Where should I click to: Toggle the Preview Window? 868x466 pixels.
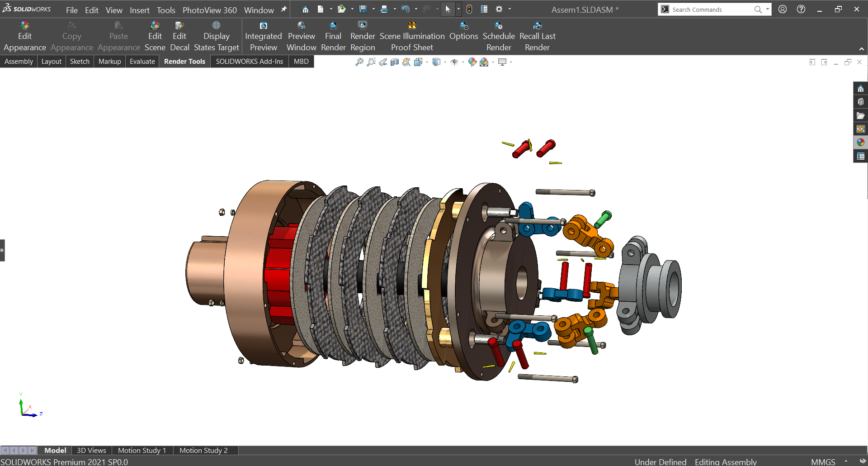(301, 35)
